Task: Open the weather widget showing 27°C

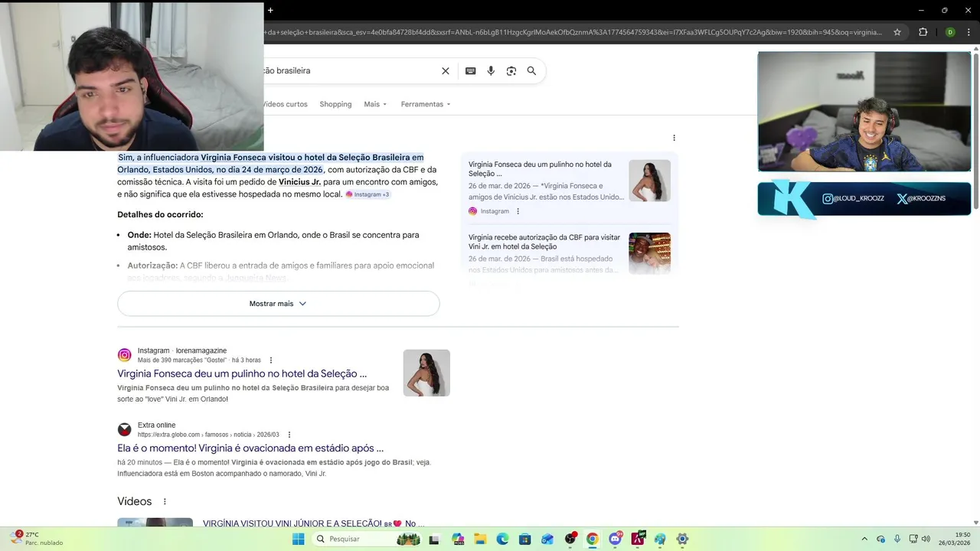Action: point(36,539)
